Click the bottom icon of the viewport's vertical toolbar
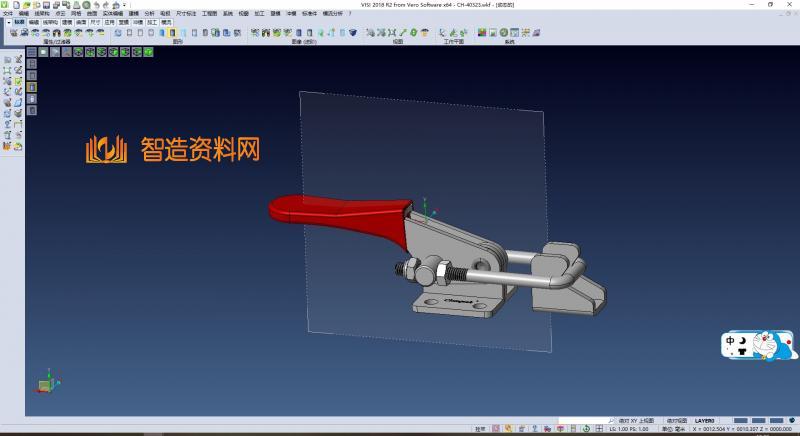 click(x=32, y=110)
